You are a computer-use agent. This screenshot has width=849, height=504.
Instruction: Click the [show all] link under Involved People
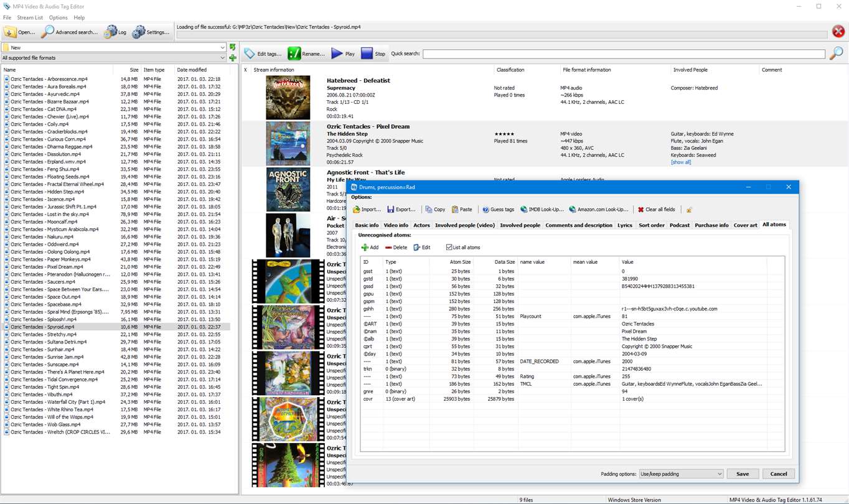point(681,162)
